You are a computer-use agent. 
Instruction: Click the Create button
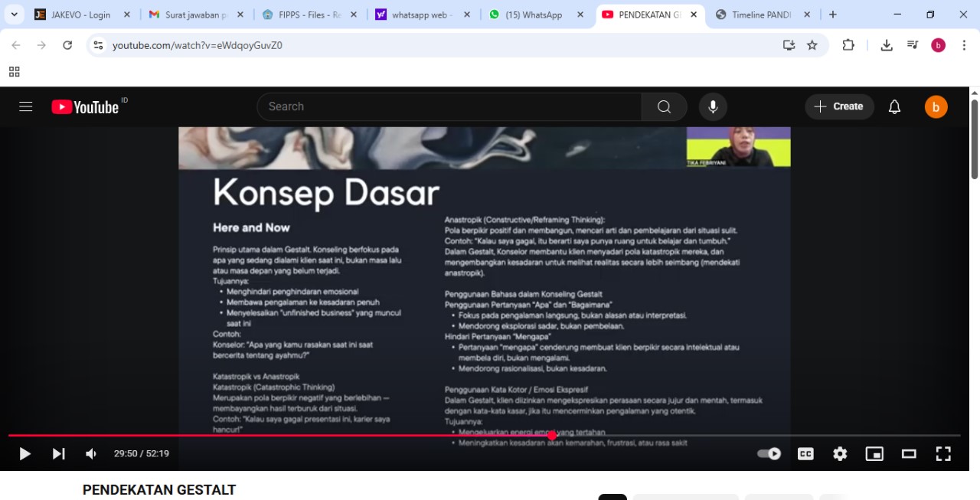pos(839,106)
